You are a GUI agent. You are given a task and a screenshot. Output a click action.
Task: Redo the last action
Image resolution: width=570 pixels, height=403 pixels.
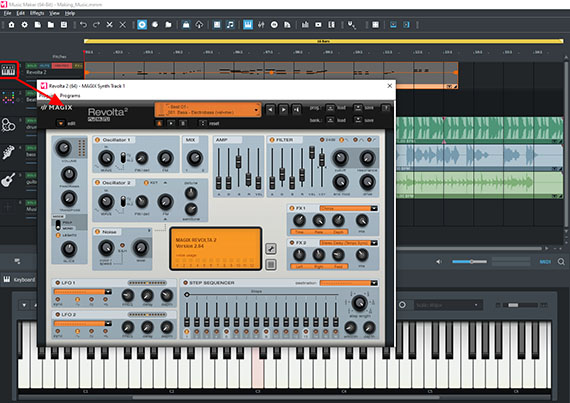(x=96, y=25)
